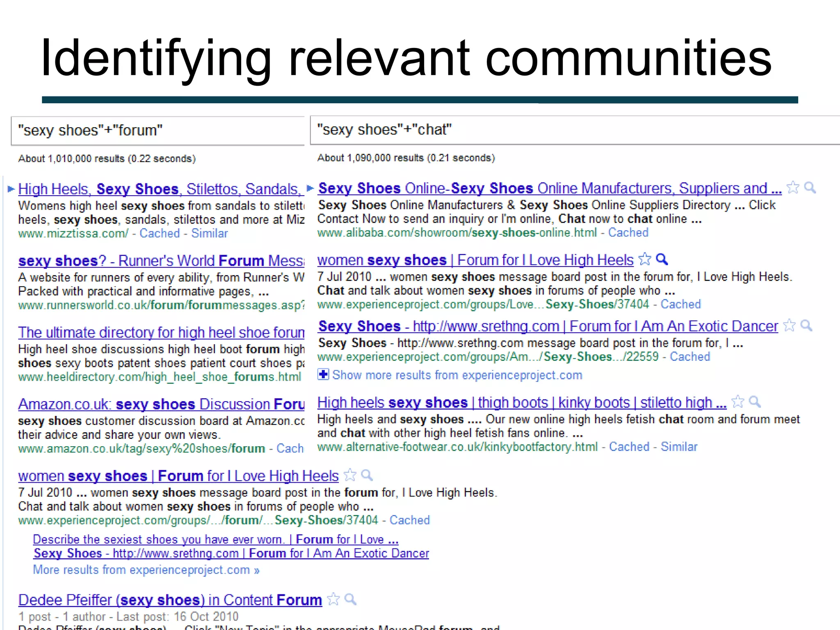This screenshot has width=840, height=630.
Task: Open left-column srethng.com Exotic Dancer sublink
Action: (231, 553)
